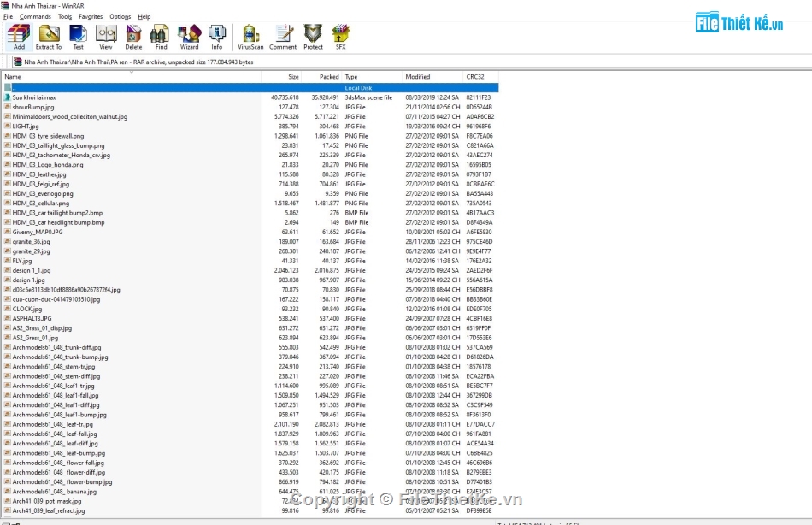Screen dimensions: 812x525
Task: Open the File menu
Action: tap(9, 16)
